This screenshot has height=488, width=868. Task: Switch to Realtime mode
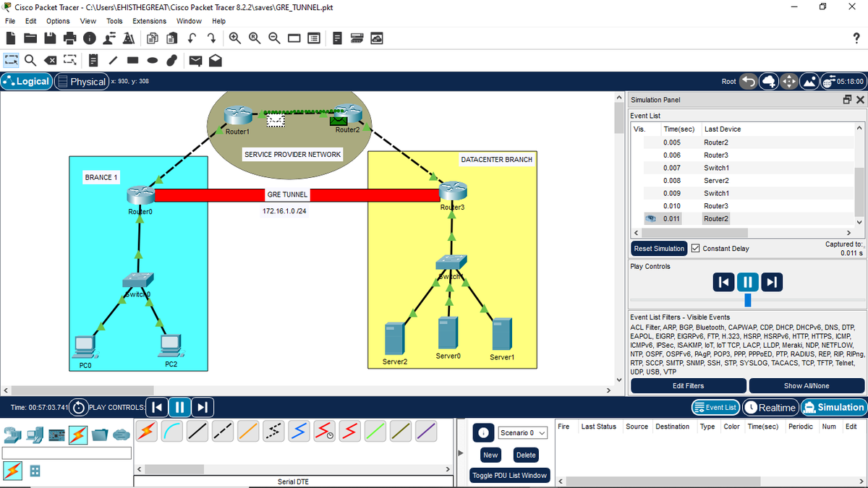pos(771,407)
